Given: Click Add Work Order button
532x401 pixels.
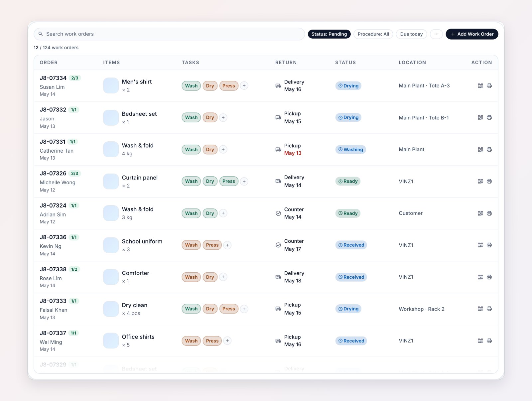Looking at the screenshot, I should [x=472, y=34].
